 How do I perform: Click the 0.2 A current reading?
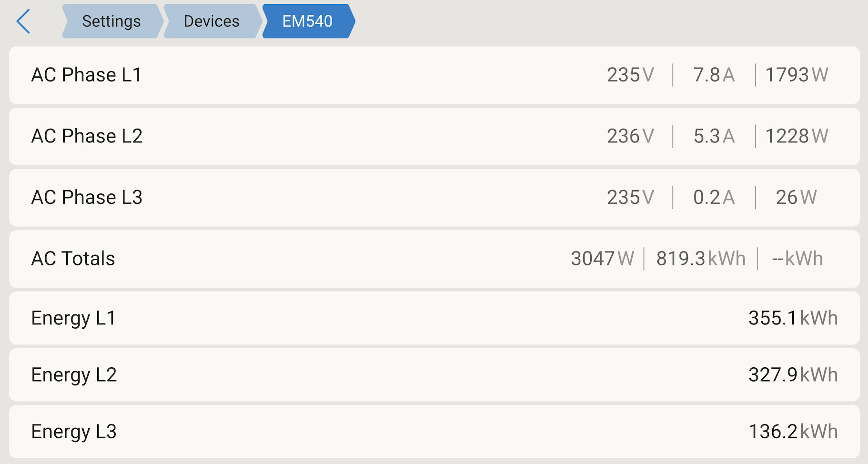pyautogui.click(x=714, y=198)
